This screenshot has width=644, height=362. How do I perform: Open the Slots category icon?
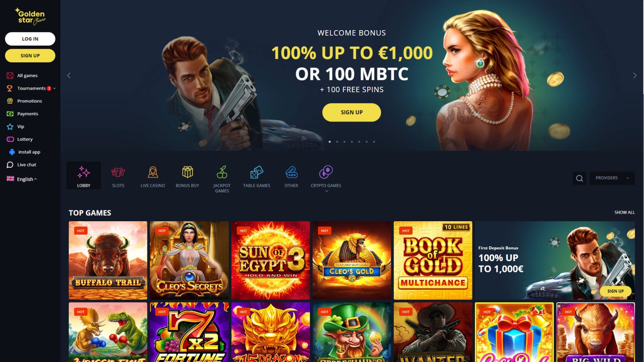tap(118, 172)
